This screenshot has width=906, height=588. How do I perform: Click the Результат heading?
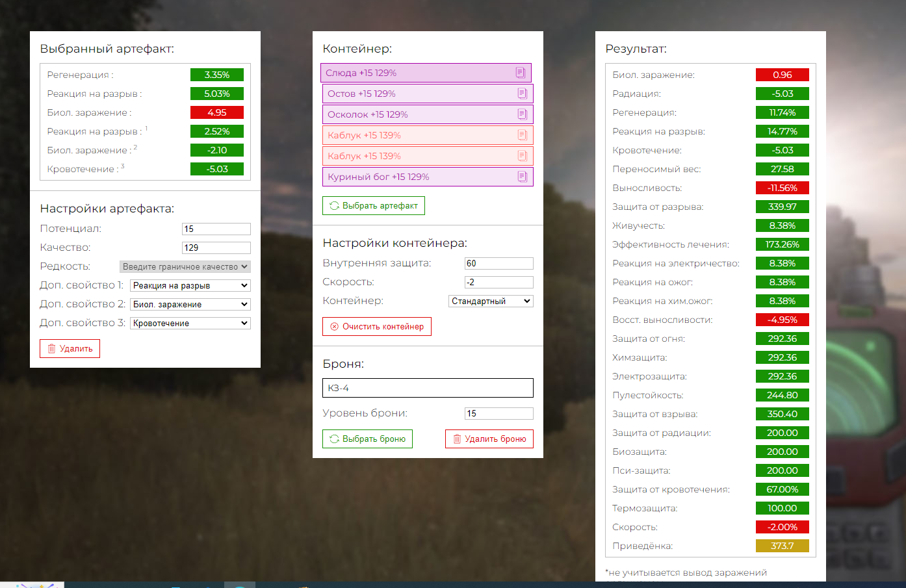636,49
